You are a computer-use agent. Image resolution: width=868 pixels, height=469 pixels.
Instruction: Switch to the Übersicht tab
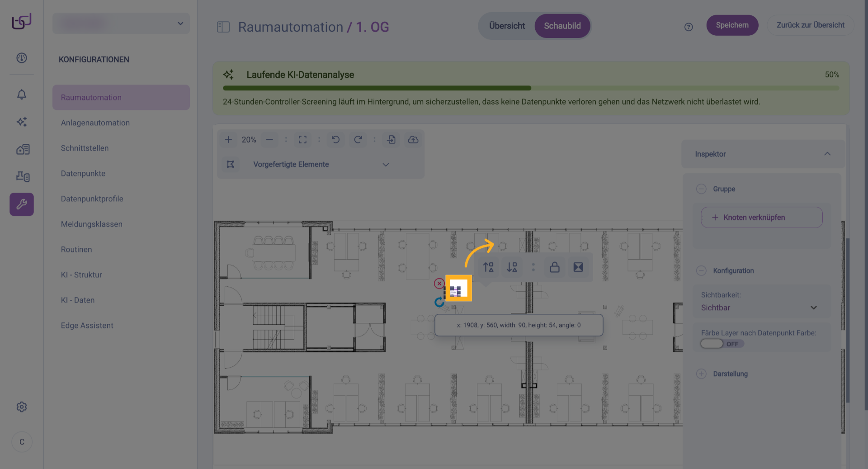coord(507,26)
